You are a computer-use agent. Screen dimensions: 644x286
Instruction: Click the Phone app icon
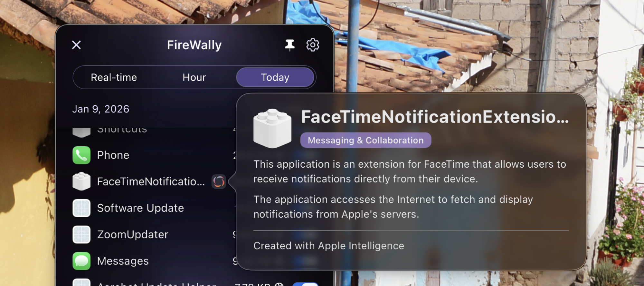[81, 155]
